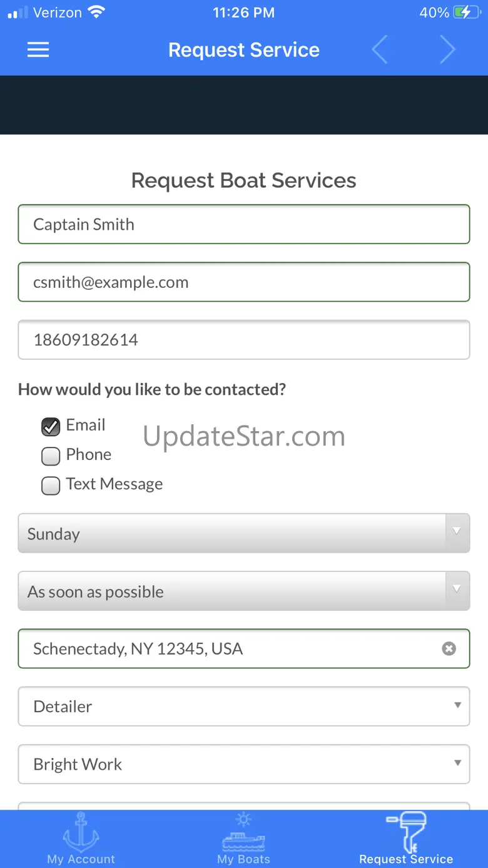Viewport: 488px width, 868px height.
Task: Switch to the My Boats tab label
Action: pos(244,859)
